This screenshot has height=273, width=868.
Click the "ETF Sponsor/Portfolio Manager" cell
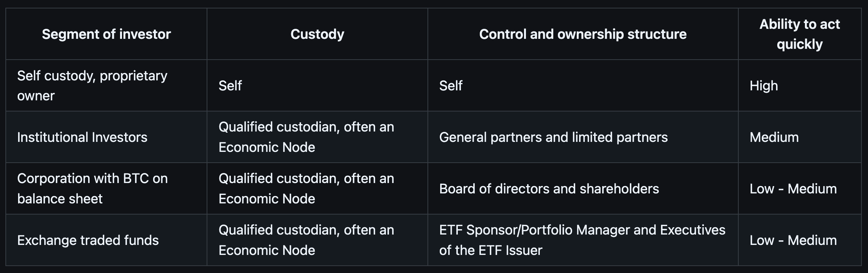pos(582,240)
